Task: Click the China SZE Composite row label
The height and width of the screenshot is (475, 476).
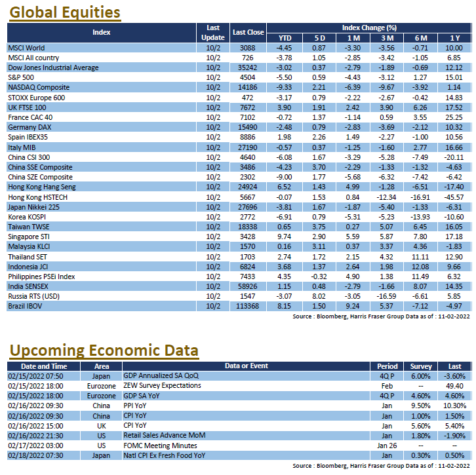Action: pyautogui.click(x=41, y=177)
